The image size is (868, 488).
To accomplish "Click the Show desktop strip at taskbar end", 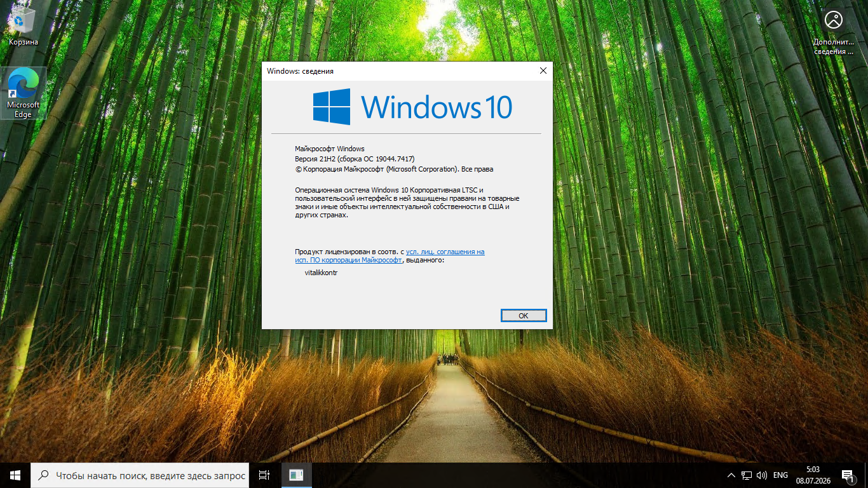I will pos(866,475).
